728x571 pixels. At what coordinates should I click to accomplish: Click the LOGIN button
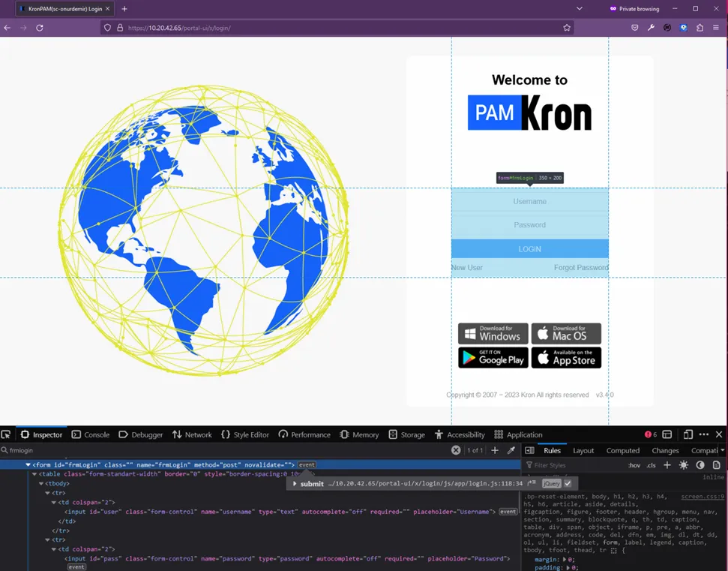coord(530,249)
